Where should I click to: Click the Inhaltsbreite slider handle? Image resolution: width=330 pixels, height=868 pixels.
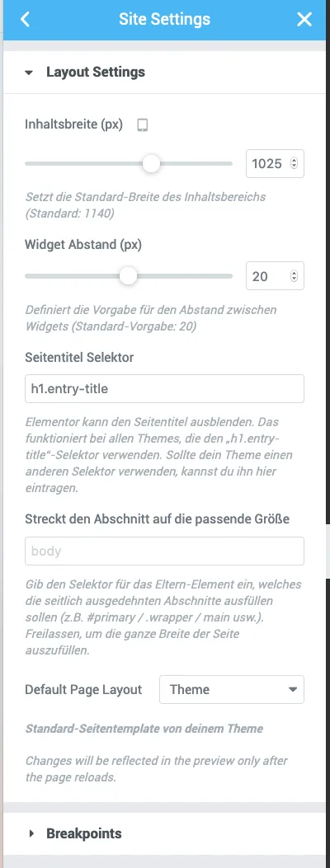[151, 164]
